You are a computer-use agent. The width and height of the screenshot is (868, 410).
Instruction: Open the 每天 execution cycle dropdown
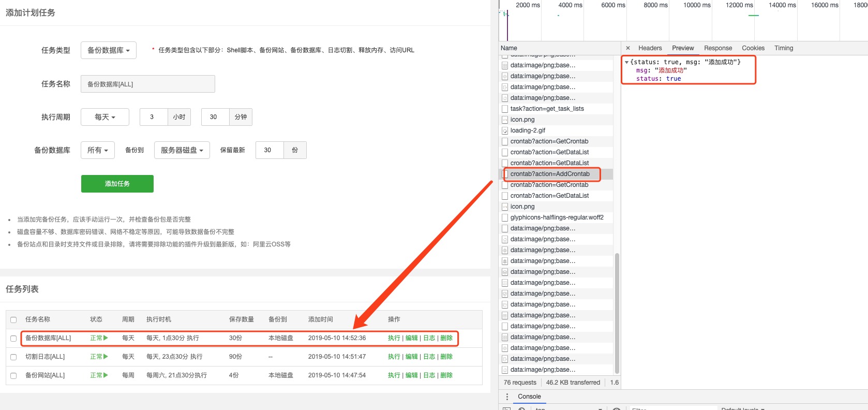105,117
